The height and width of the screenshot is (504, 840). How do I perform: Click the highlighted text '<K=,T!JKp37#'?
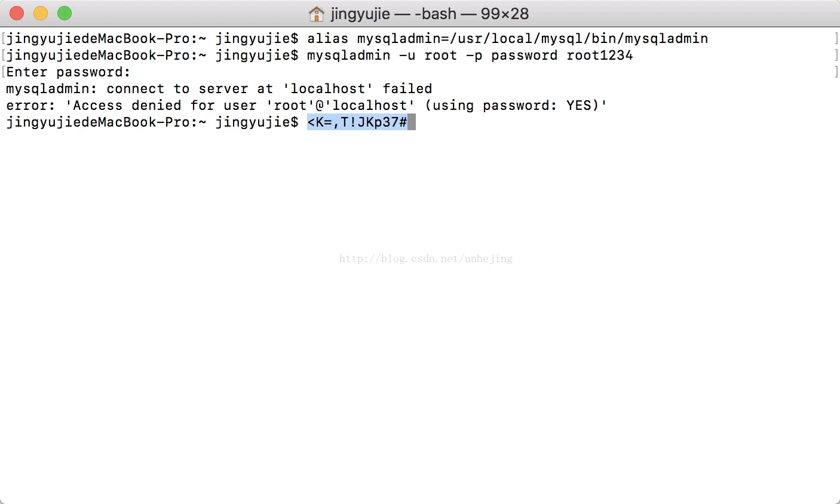coord(357,122)
